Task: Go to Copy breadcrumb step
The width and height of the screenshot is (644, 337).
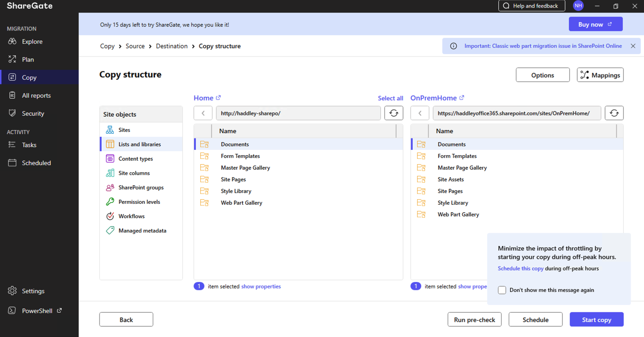Action: (108, 46)
